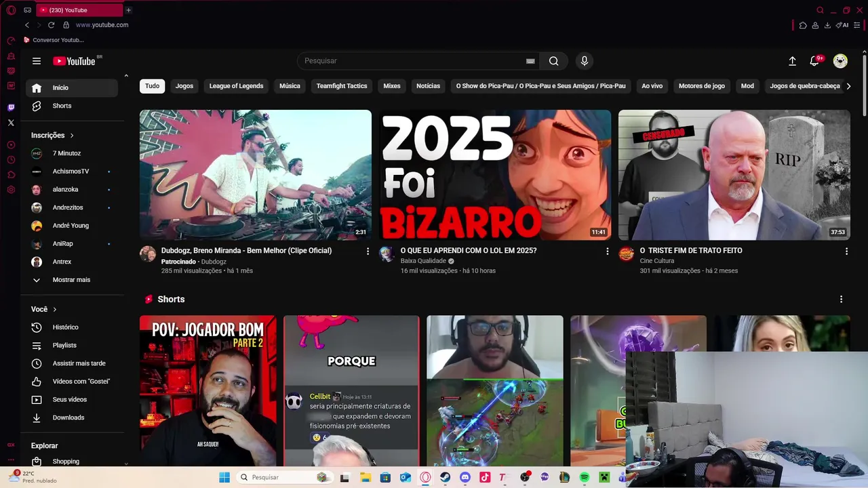Open Twitch in the Opera sidebar
The width and height of the screenshot is (868, 488).
[11, 108]
